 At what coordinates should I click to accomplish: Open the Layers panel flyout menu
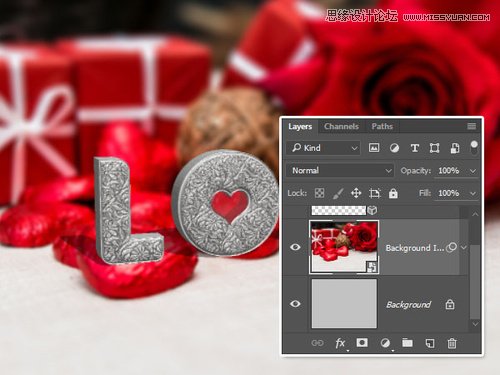(x=471, y=126)
